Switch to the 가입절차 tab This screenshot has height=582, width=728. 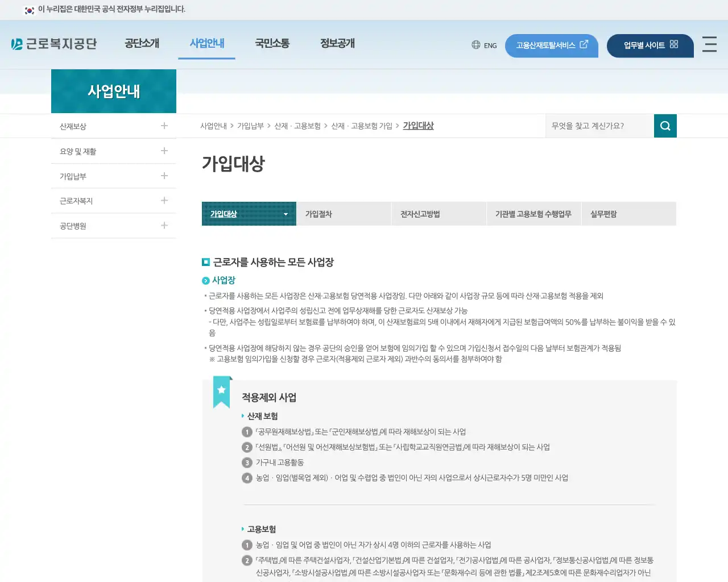tap(318, 214)
